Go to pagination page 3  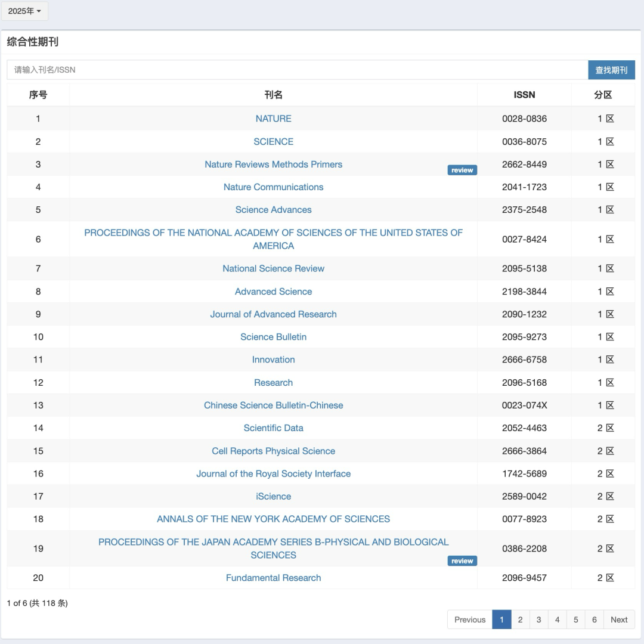pos(539,620)
